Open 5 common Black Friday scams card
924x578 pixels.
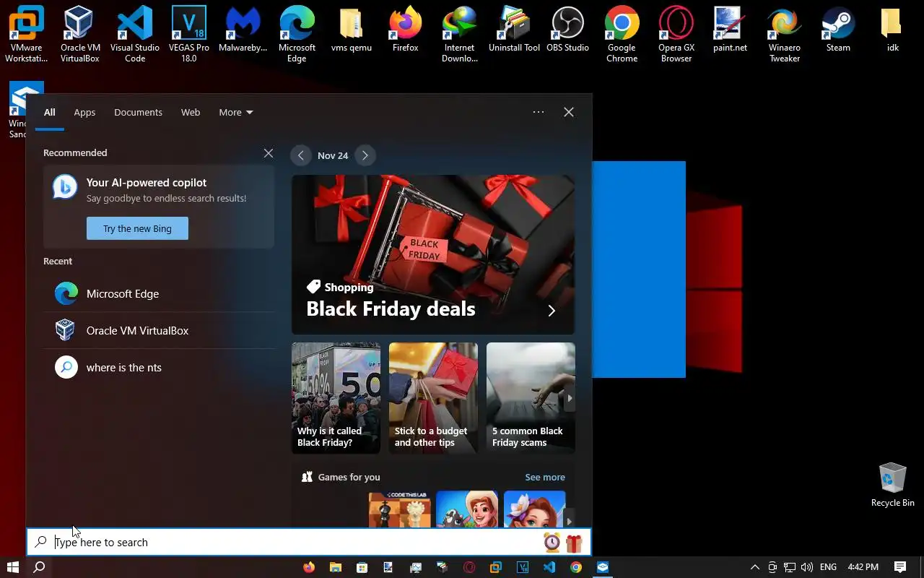(x=531, y=398)
